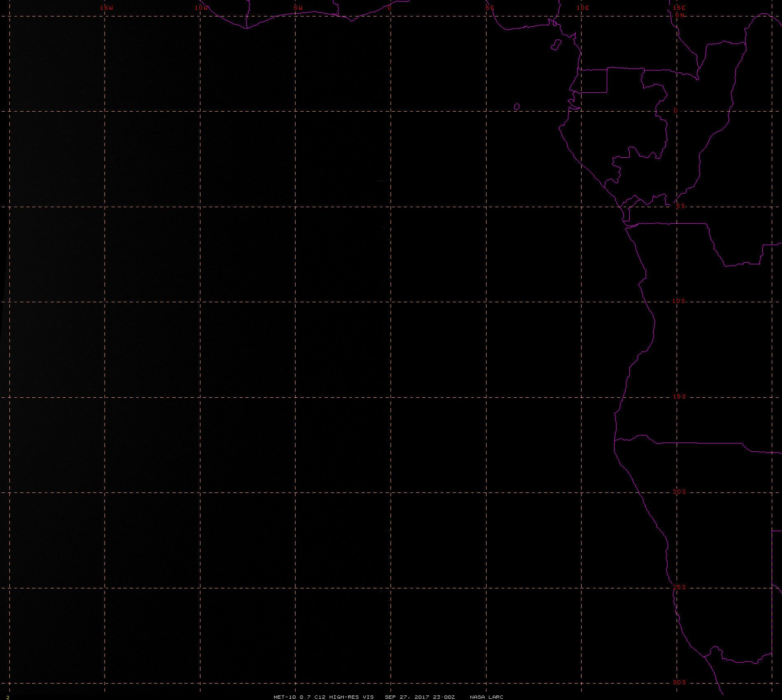The image size is (782, 700).
Task: Select the 25S latitude label
Action: tap(679, 587)
